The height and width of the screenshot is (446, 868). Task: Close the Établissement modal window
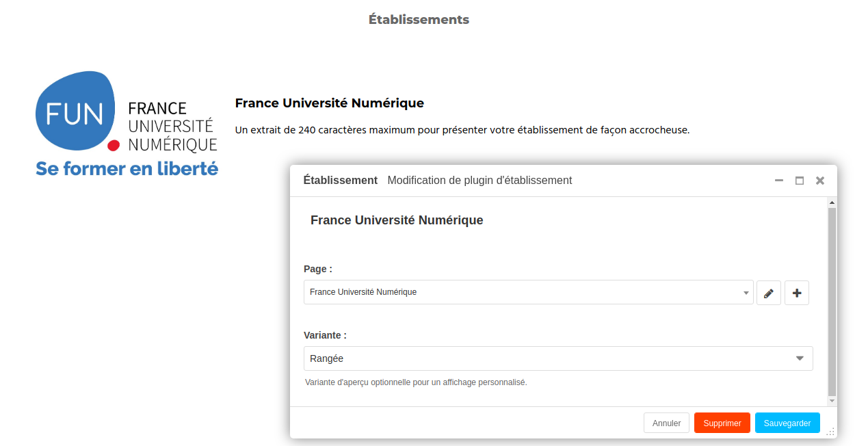pos(820,181)
